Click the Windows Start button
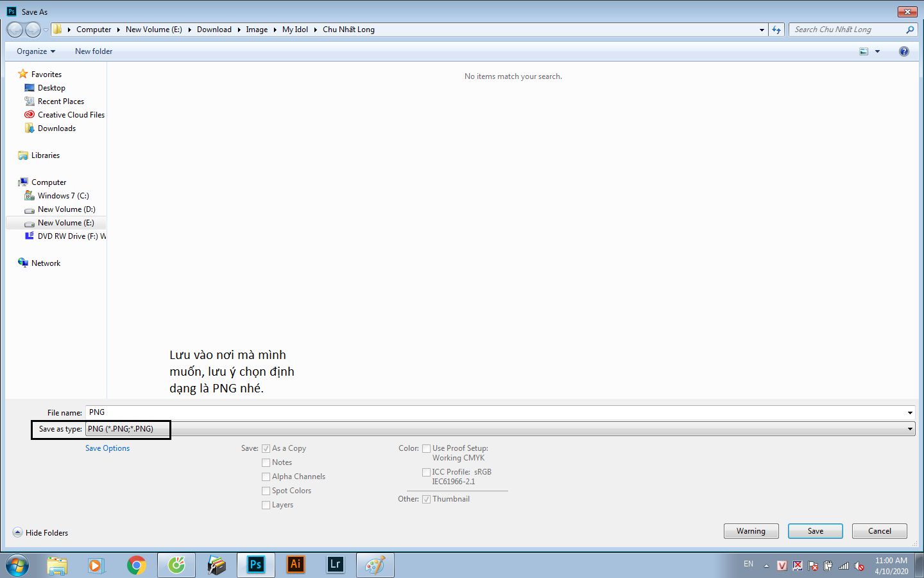Image resolution: width=924 pixels, height=578 pixels. point(17,565)
